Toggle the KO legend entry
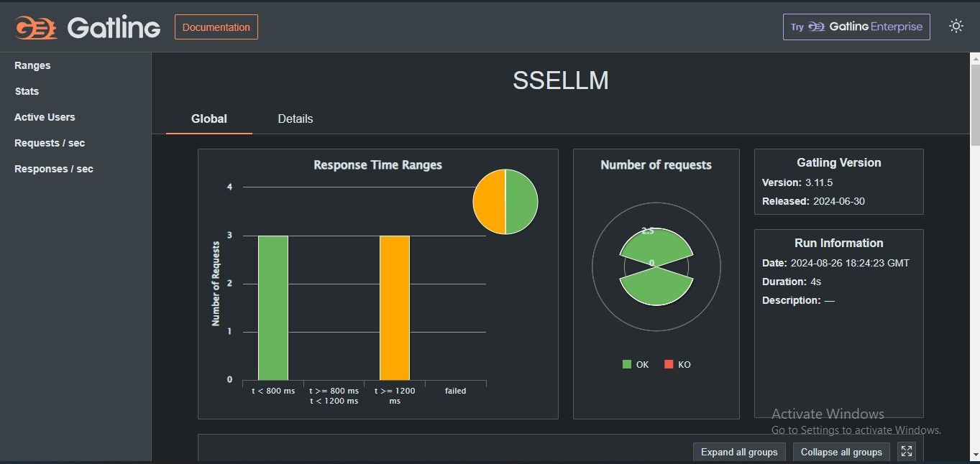980x464 pixels. tap(677, 364)
